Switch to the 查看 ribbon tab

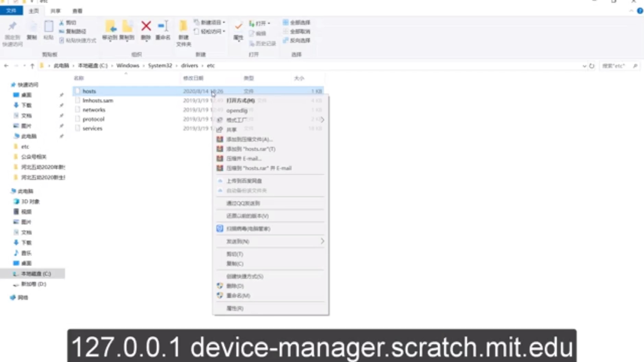pyautogui.click(x=77, y=11)
